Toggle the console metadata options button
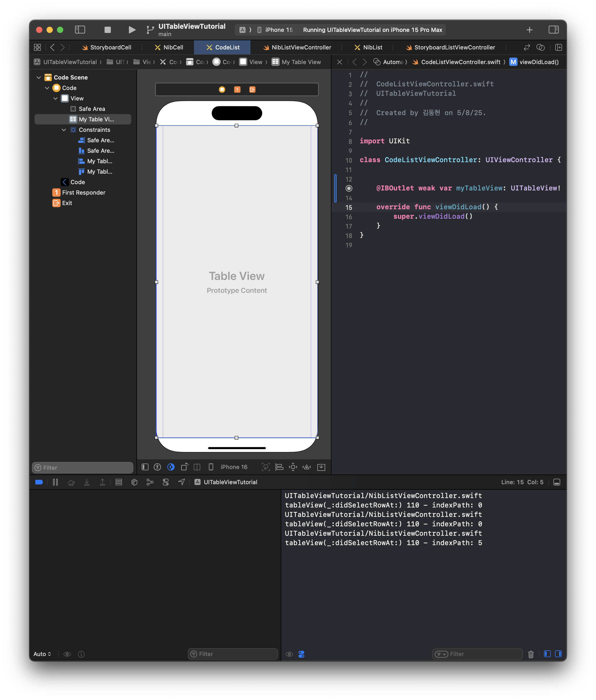Viewport: 596px width, 700px height. click(301, 654)
